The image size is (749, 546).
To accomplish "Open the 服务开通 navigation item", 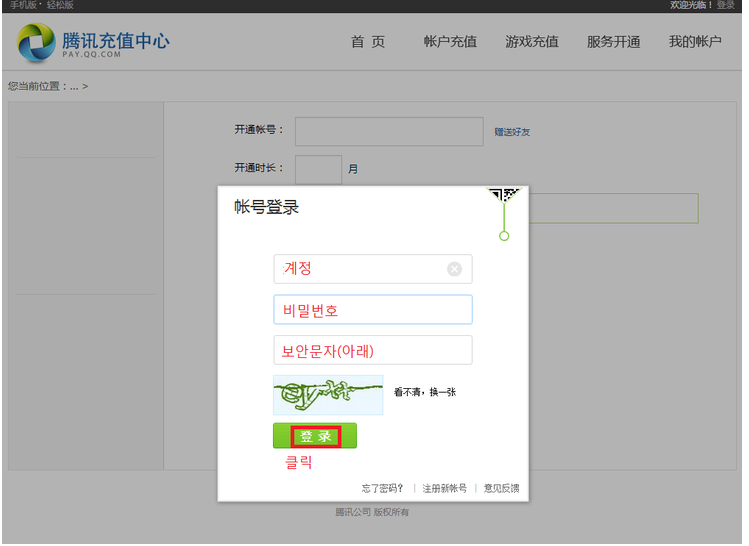I will click(x=613, y=42).
